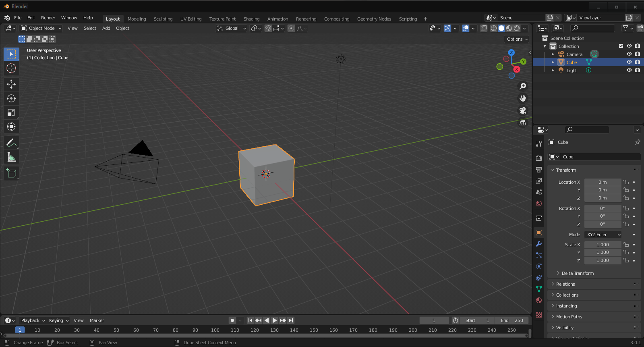Expand the Camera item in the outliner

click(553, 54)
